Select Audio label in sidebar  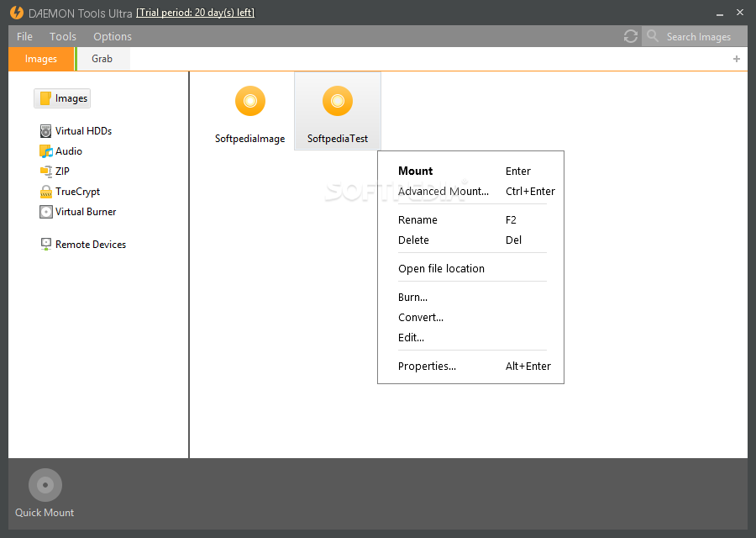(69, 151)
